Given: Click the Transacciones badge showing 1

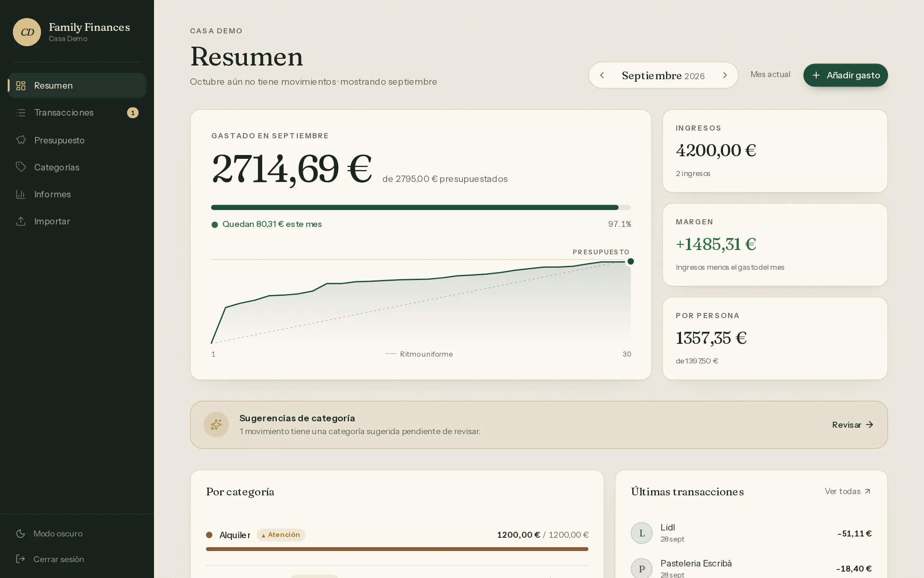Looking at the screenshot, I should pyautogui.click(x=133, y=113).
